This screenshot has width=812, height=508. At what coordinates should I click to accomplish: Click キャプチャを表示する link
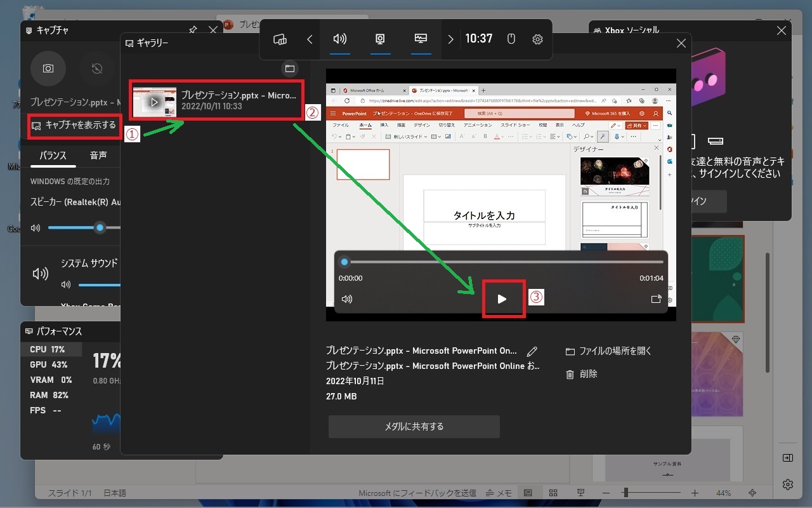click(74, 126)
